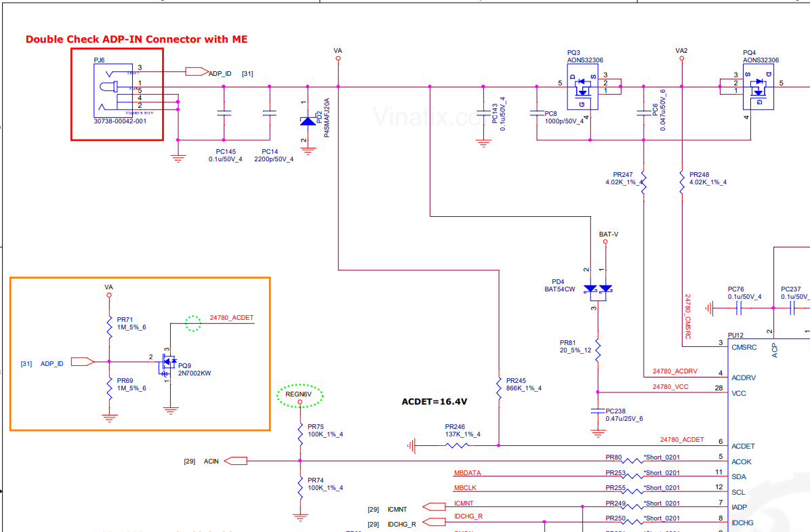
Task: Select the 24780_ACDRV net label
Action: coord(674,371)
